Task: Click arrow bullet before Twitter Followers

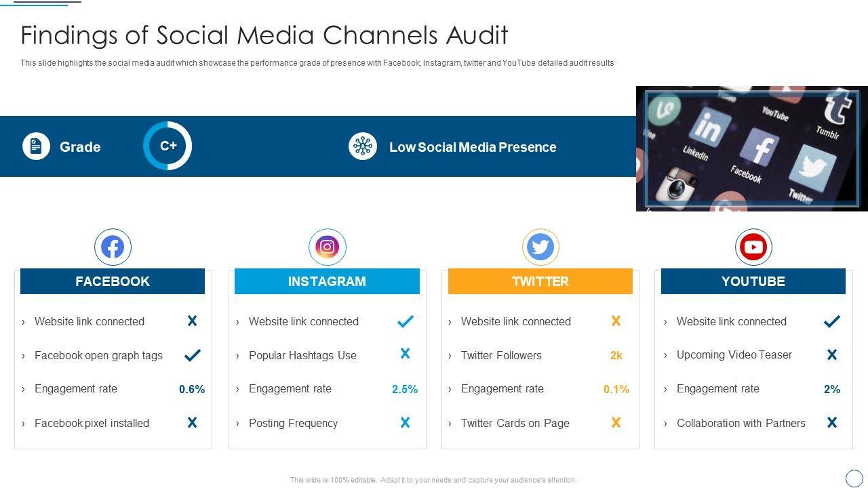Action: point(450,356)
